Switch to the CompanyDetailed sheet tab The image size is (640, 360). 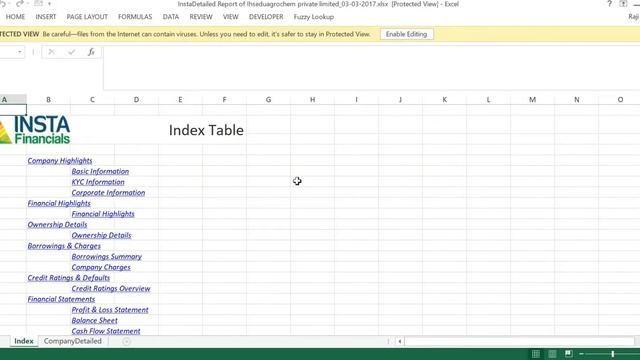pos(73,341)
